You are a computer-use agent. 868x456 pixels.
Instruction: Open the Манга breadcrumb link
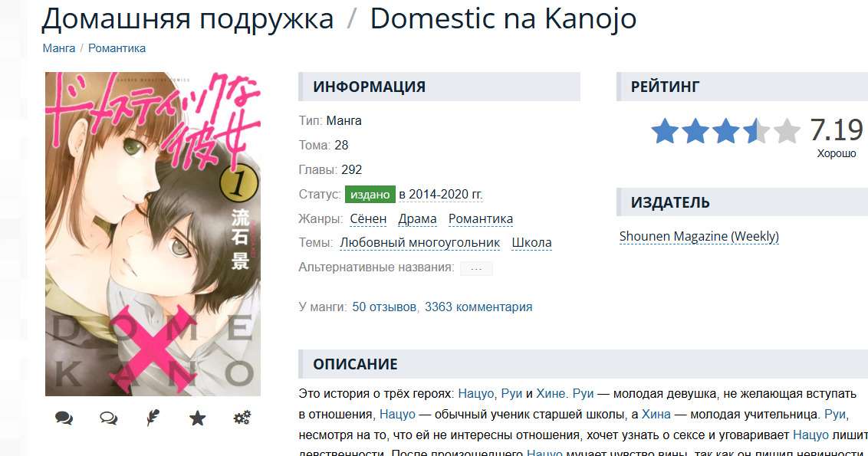tap(59, 48)
